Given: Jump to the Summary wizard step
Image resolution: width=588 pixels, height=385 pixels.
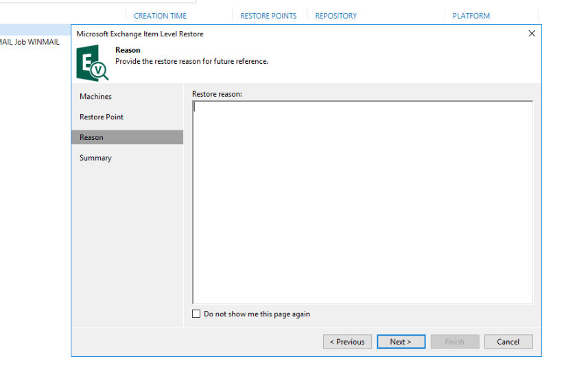Looking at the screenshot, I should 95,158.
